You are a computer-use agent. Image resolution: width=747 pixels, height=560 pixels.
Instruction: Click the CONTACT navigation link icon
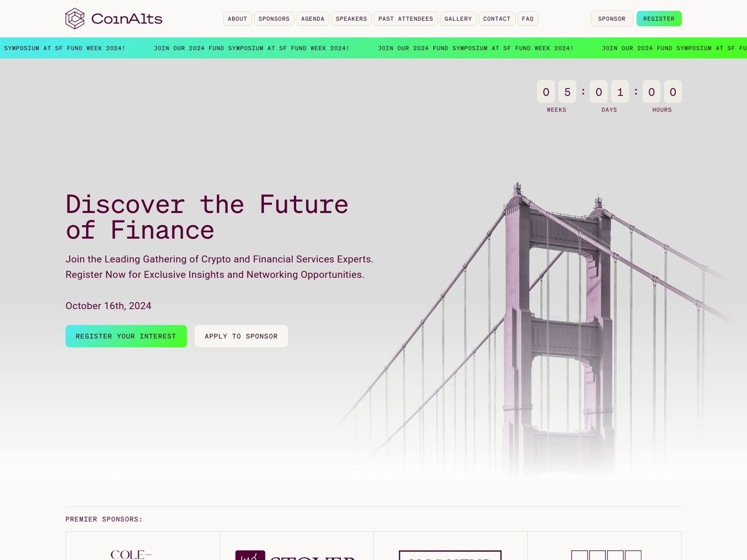pos(496,18)
